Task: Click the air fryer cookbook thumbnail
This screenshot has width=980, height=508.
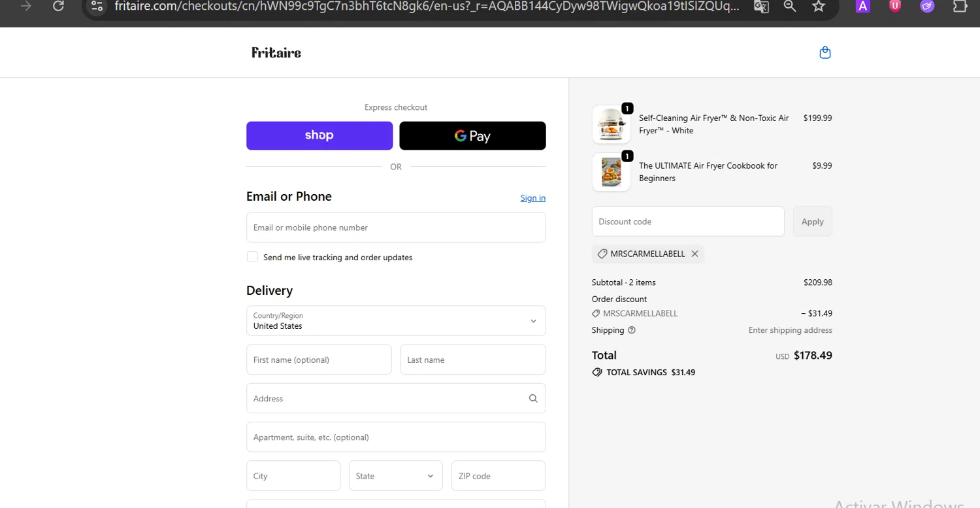Action: tap(612, 172)
